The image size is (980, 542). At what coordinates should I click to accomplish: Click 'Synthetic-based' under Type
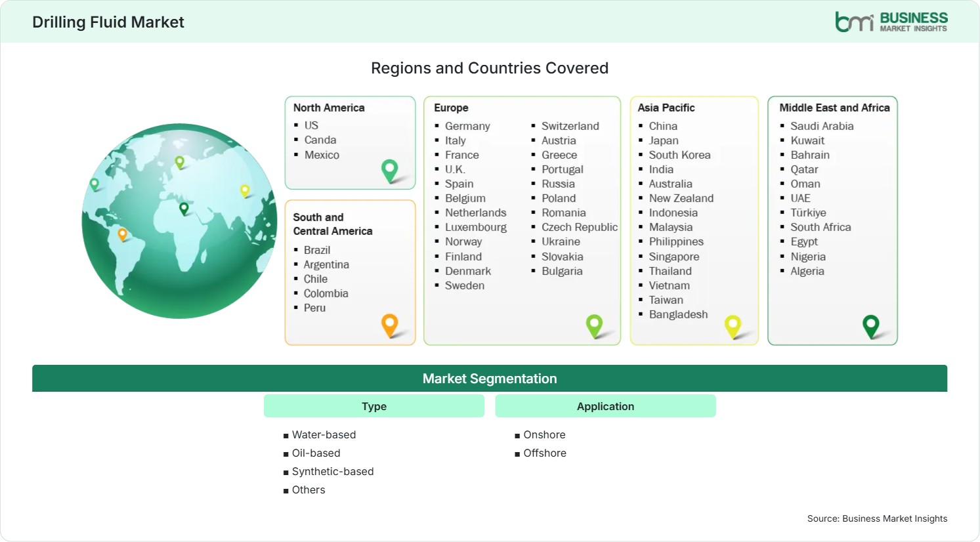click(x=333, y=471)
